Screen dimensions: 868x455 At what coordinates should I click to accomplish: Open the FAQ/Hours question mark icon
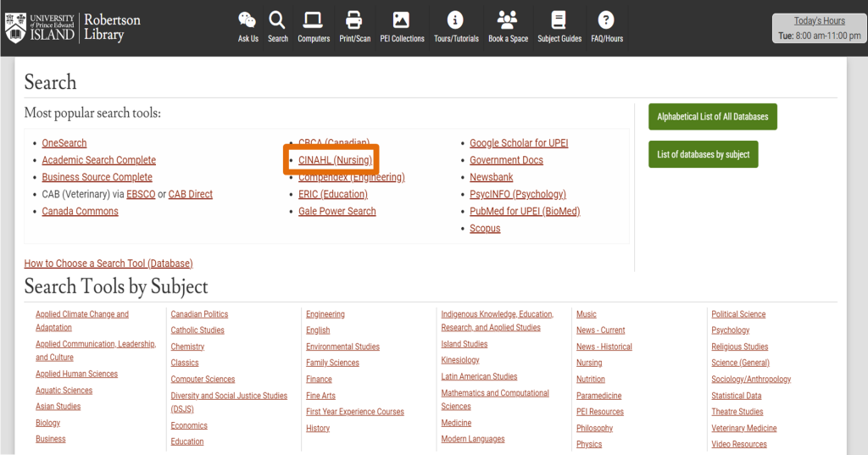click(x=606, y=20)
